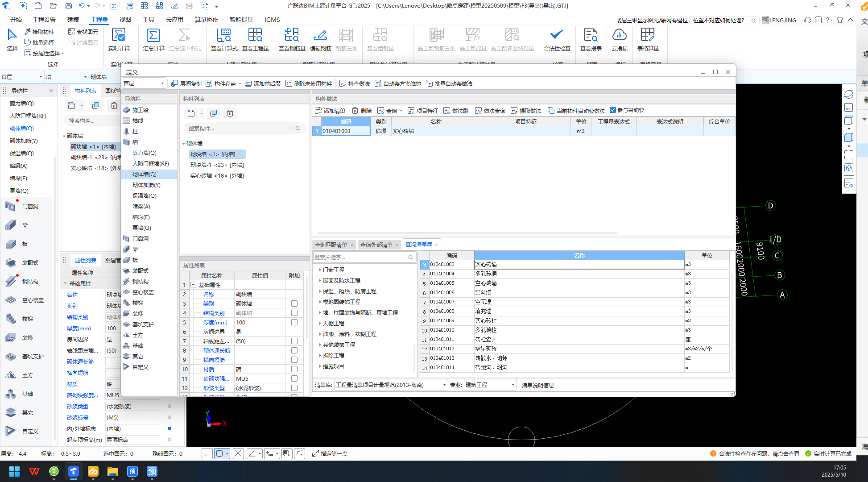Click 门窗洞 icon in left navigation sidebar
This screenshot has height=482, width=868.
pos(10,206)
